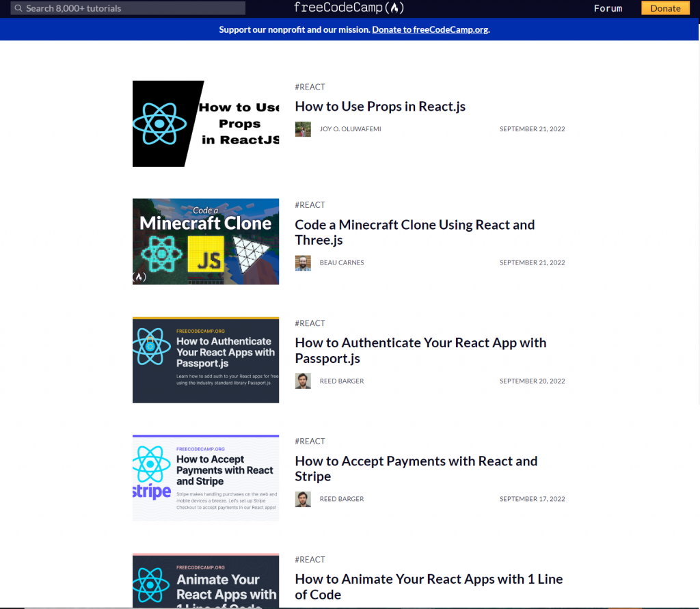Click #REACT tag above Props article
Screen dimensions: 700x609
[x=310, y=87]
